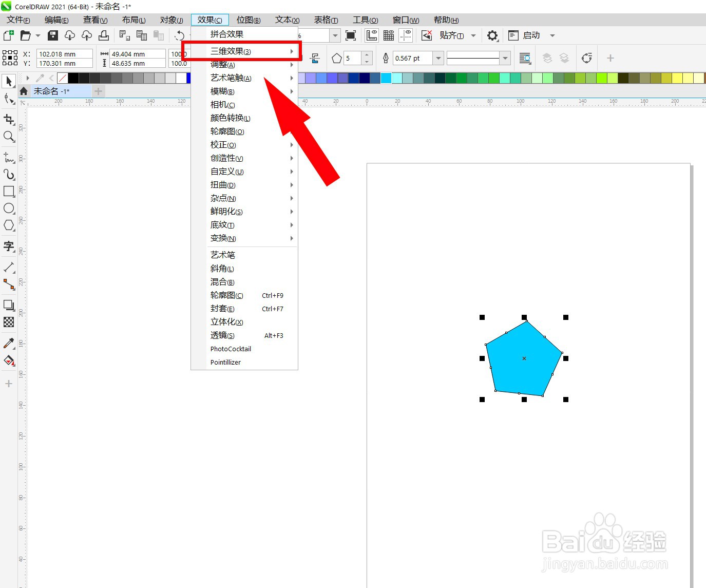Click the width field 49.404 mm
This screenshot has height=588, width=706.
pos(138,54)
